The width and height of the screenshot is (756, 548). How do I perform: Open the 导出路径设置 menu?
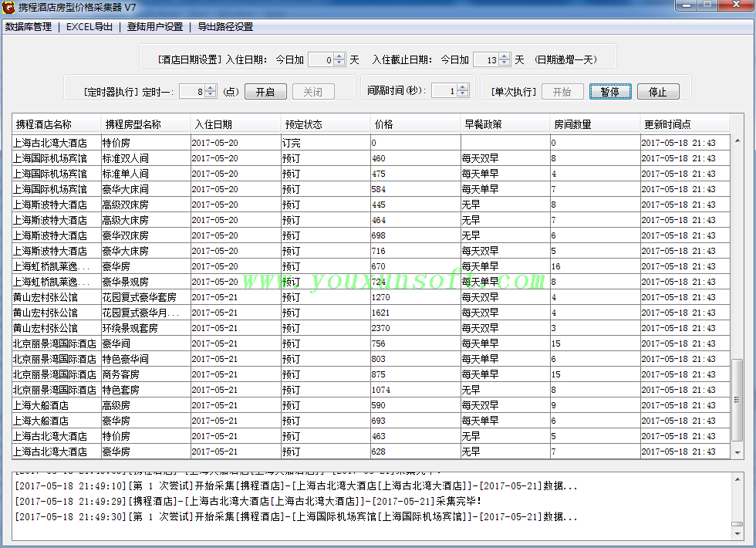point(225,27)
